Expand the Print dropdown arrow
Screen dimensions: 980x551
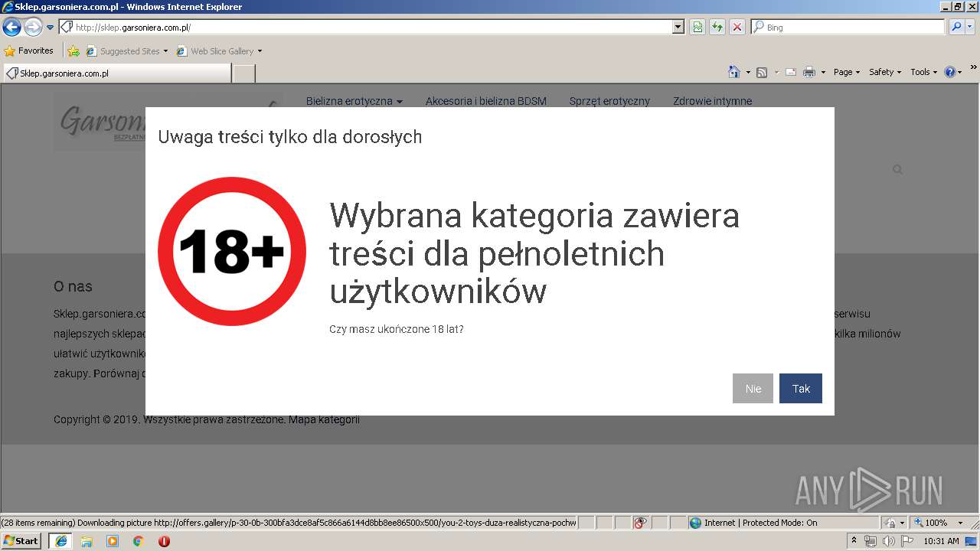[x=823, y=72]
